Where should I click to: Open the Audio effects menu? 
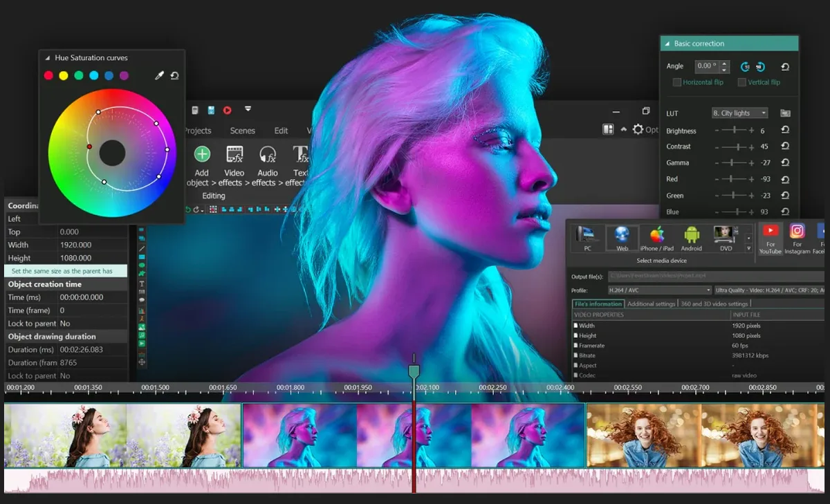click(267, 154)
